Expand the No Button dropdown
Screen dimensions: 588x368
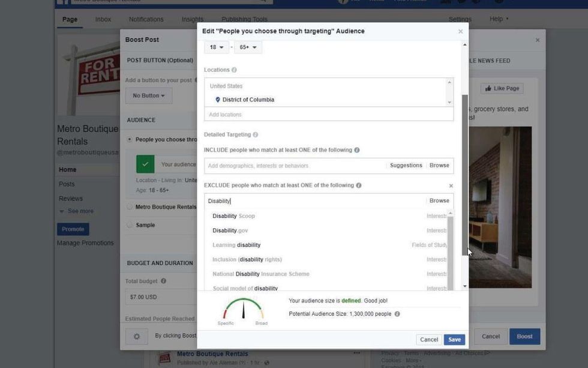click(148, 95)
